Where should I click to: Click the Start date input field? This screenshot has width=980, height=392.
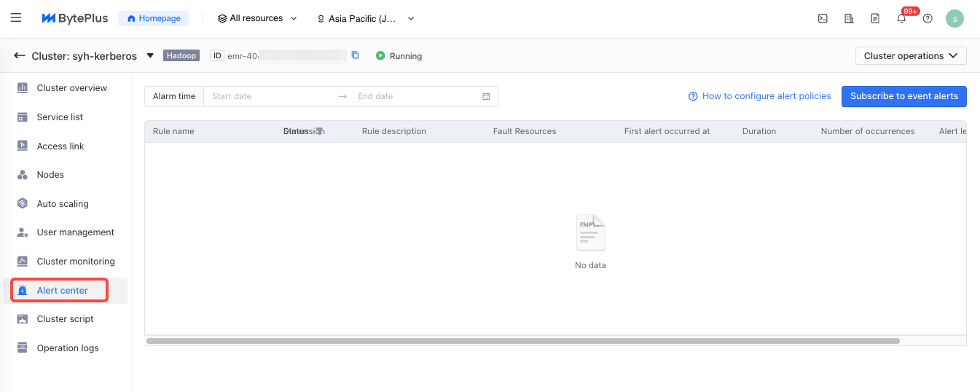tap(270, 96)
